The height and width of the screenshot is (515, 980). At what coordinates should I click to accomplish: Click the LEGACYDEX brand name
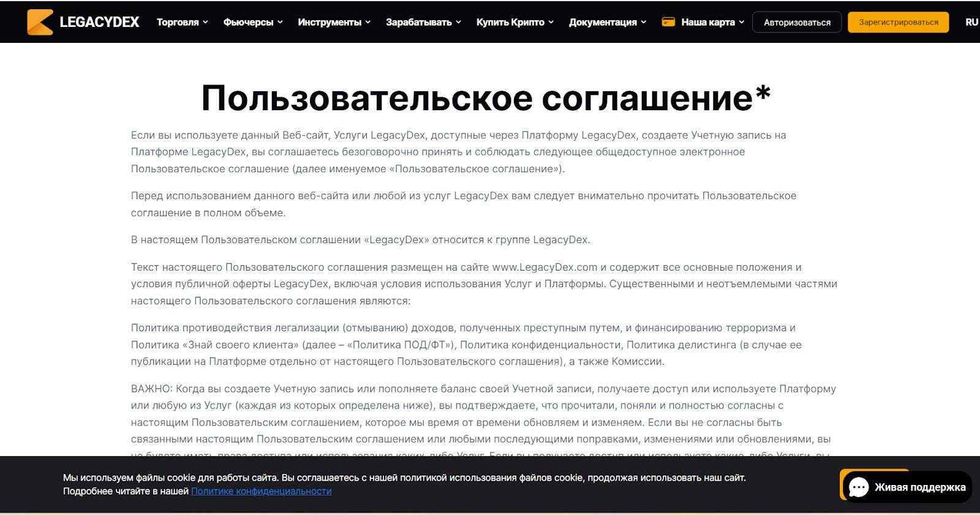pos(99,22)
